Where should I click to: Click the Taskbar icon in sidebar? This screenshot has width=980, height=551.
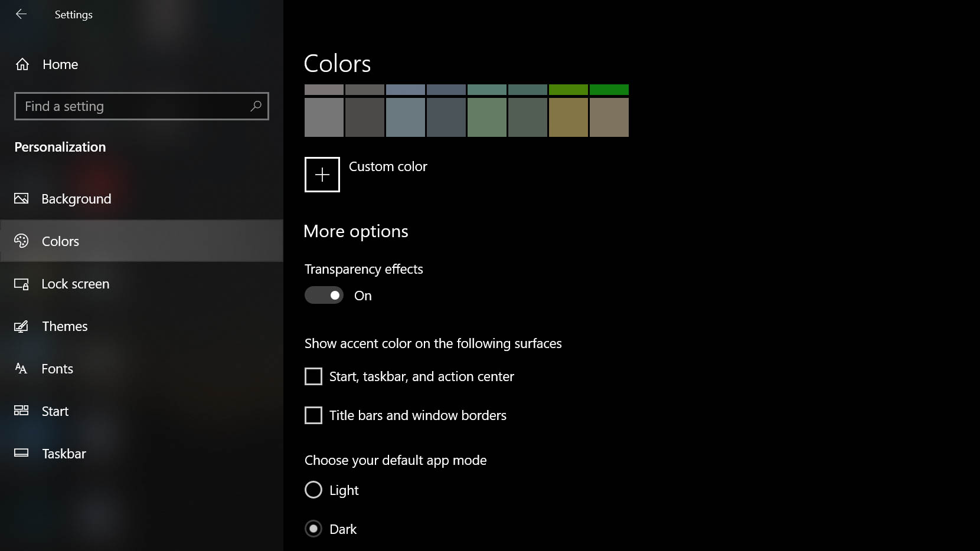coord(21,453)
